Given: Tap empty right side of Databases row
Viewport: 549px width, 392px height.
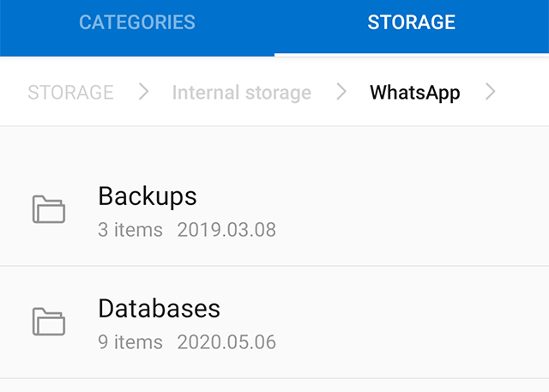Looking at the screenshot, I should [x=429, y=322].
